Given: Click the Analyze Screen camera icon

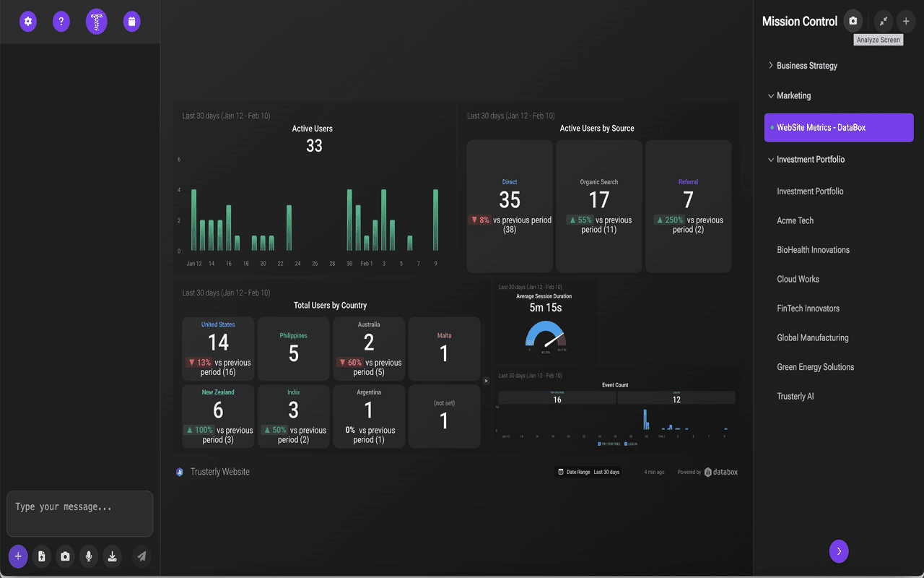Looking at the screenshot, I should [853, 21].
